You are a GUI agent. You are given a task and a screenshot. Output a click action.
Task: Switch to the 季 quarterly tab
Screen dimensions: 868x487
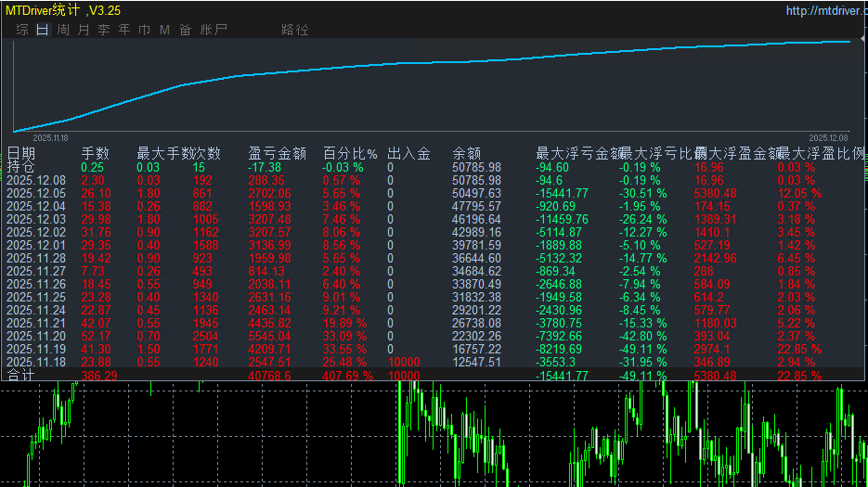(104, 30)
